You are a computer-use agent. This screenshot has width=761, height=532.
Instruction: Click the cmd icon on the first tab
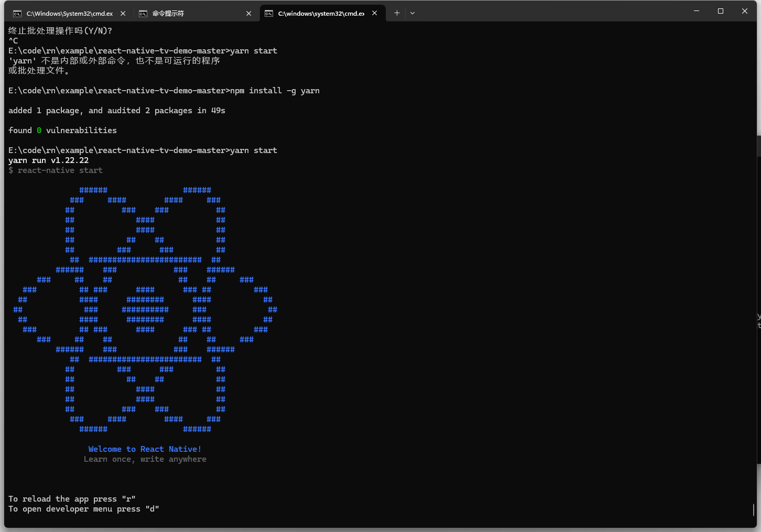(18, 13)
